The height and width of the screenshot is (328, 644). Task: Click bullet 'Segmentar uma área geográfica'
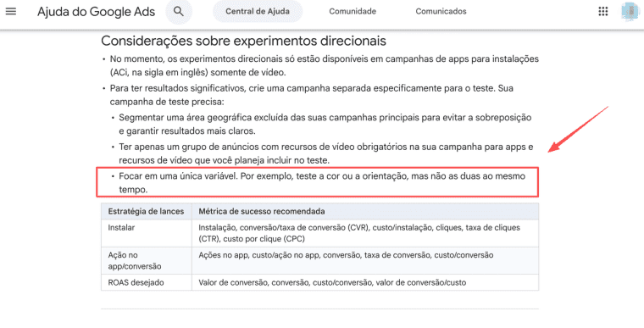click(x=325, y=124)
